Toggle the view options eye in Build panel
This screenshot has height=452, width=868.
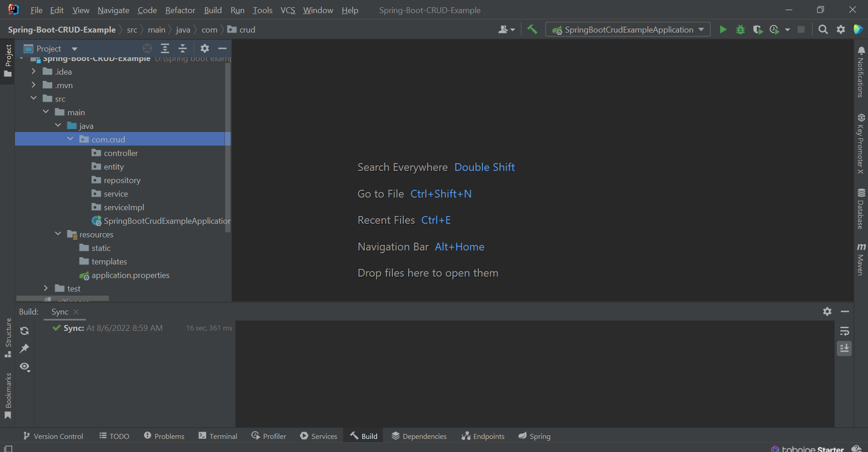coord(25,367)
